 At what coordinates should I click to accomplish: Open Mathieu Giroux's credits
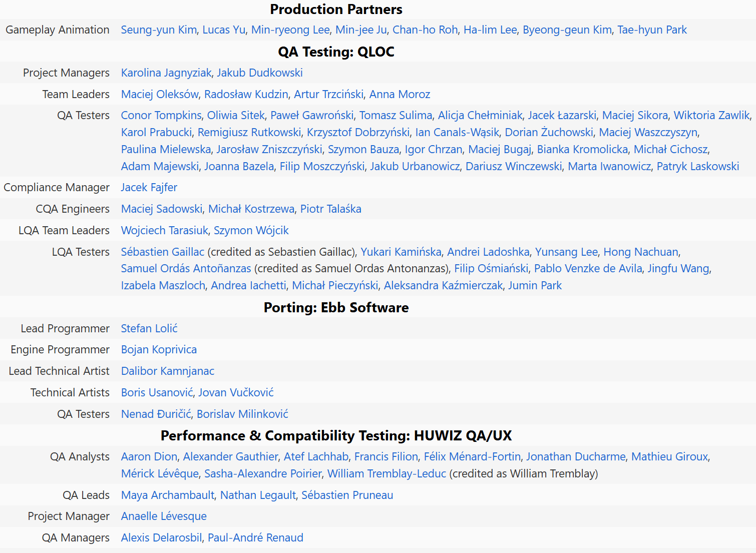[670, 457]
